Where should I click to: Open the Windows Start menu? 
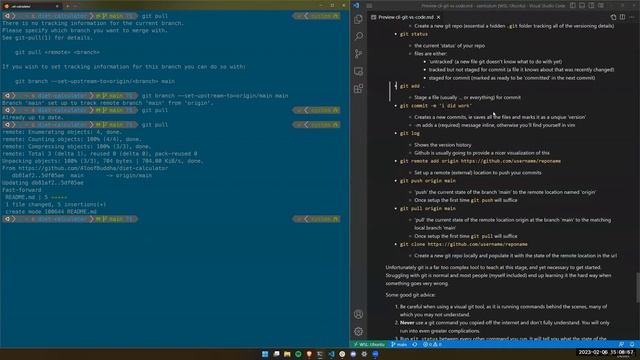tap(265, 354)
